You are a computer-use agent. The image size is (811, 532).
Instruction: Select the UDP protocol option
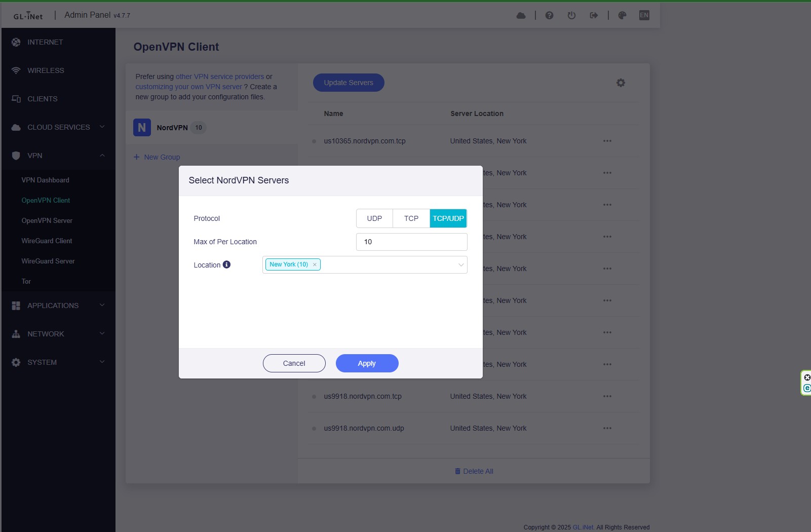pyautogui.click(x=374, y=218)
